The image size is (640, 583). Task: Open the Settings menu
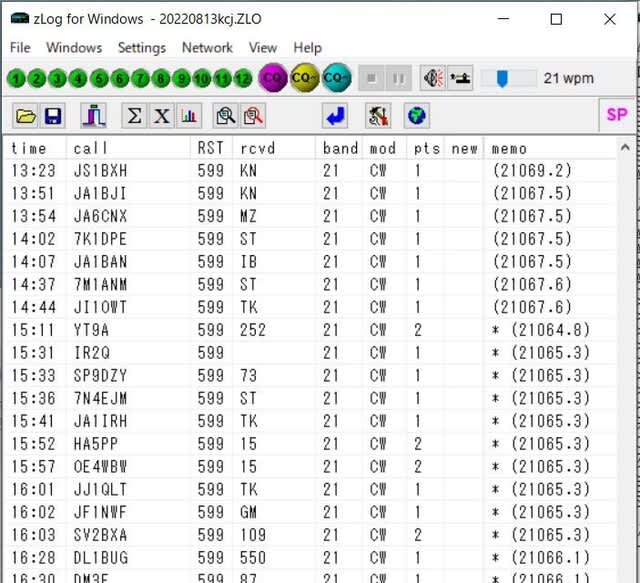pyautogui.click(x=142, y=47)
